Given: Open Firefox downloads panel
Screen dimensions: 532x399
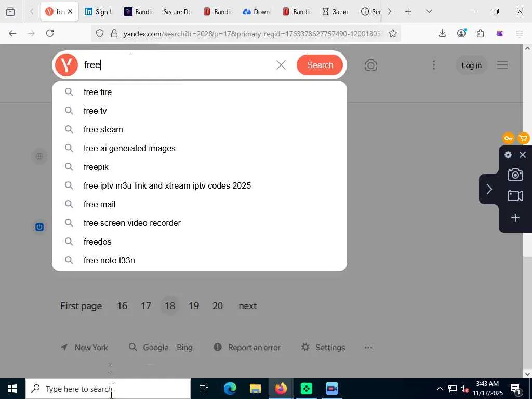Looking at the screenshot, I should pos(442,33).
